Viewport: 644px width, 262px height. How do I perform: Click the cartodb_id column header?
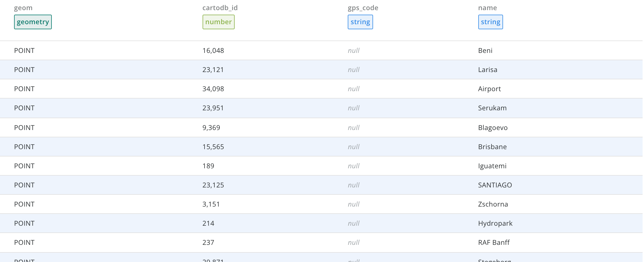(x=220, y=8)
